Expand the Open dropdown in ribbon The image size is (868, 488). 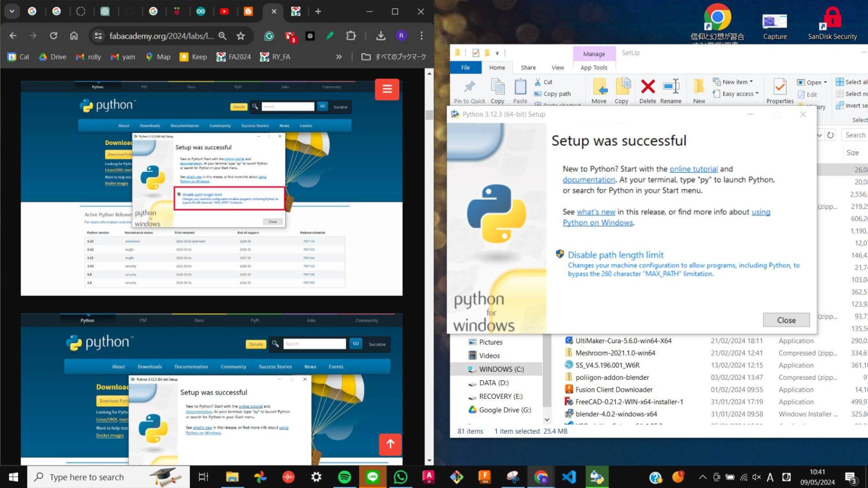pos(812,82)
